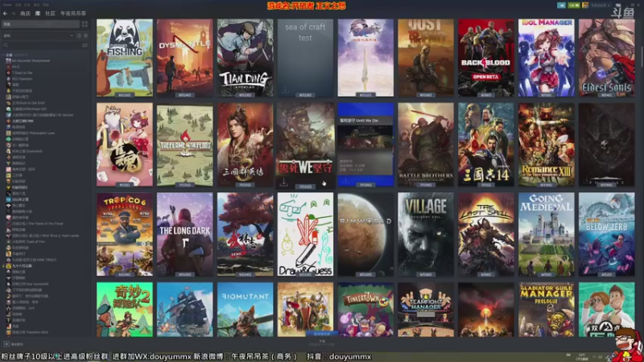The image size is (644, 362).
Task: Select the 911 Operator list icon
Action: [x=8, y=79]
